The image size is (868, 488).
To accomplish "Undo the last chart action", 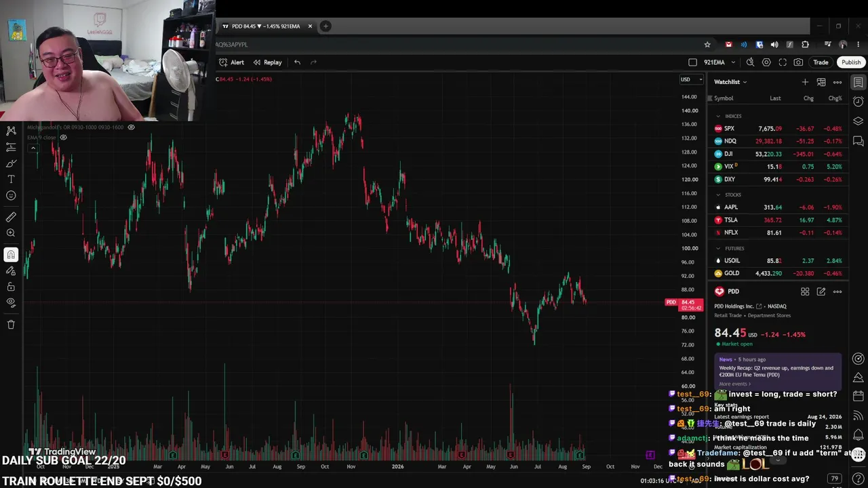I will click(x=297, y=62).
